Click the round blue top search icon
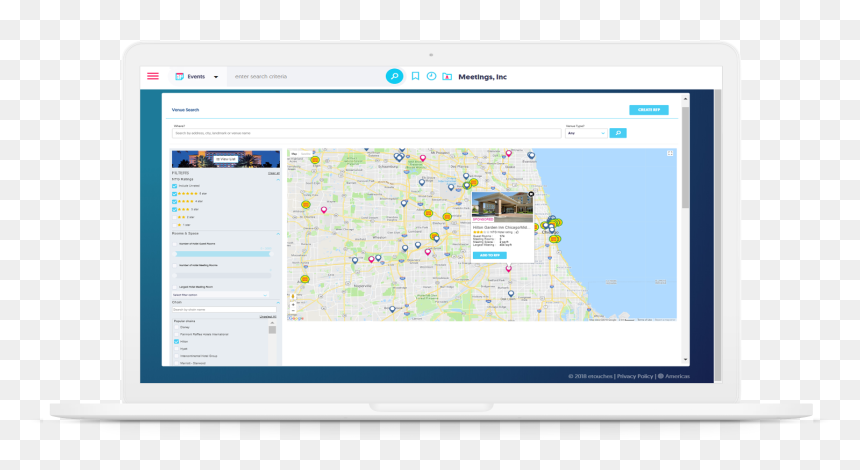This screenshot has height=470, width=860. click(x=394, y=76)
